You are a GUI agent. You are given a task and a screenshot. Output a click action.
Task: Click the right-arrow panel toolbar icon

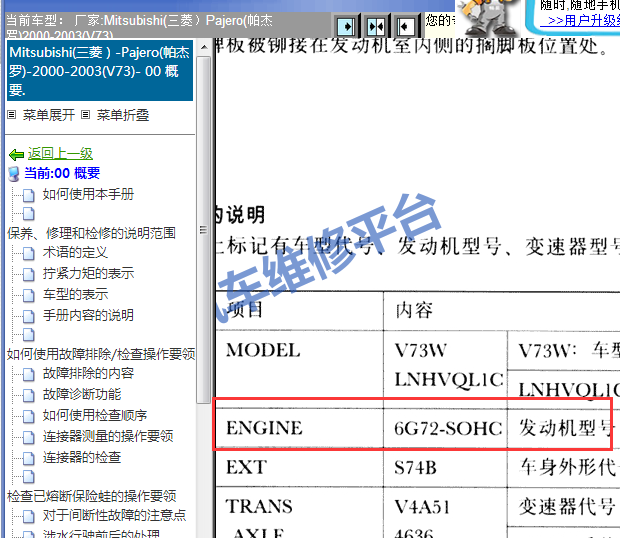[347, 27]
